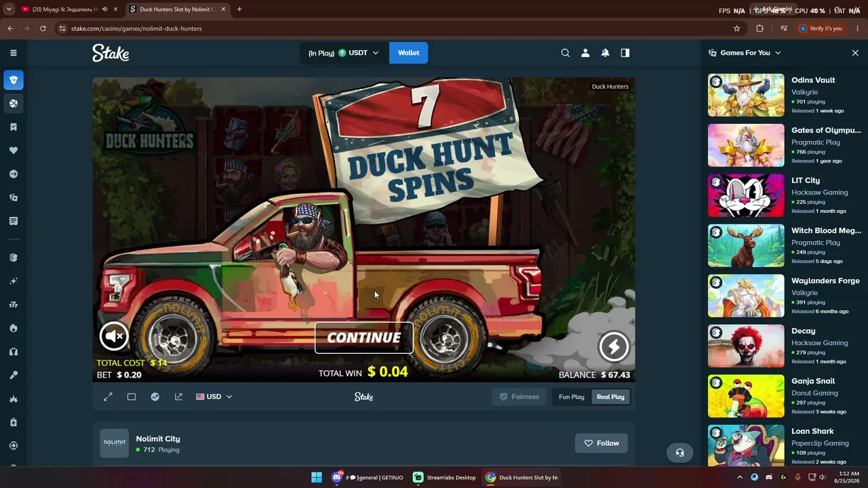
Task: Select Real Play mode
Action: pyautogui.click(x=610, y=397)
